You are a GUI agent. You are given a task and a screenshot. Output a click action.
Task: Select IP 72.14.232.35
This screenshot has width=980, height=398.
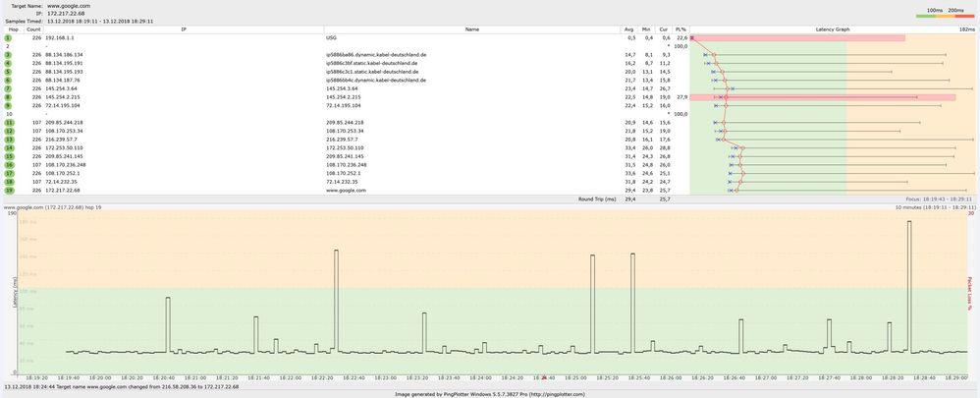[x=61, y=182]
